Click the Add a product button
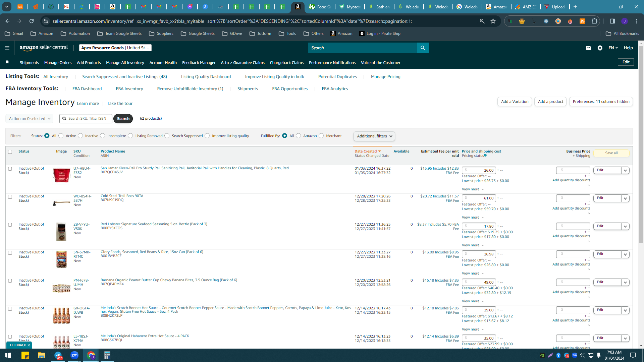644x362 pixels. (x=550, y=102)
